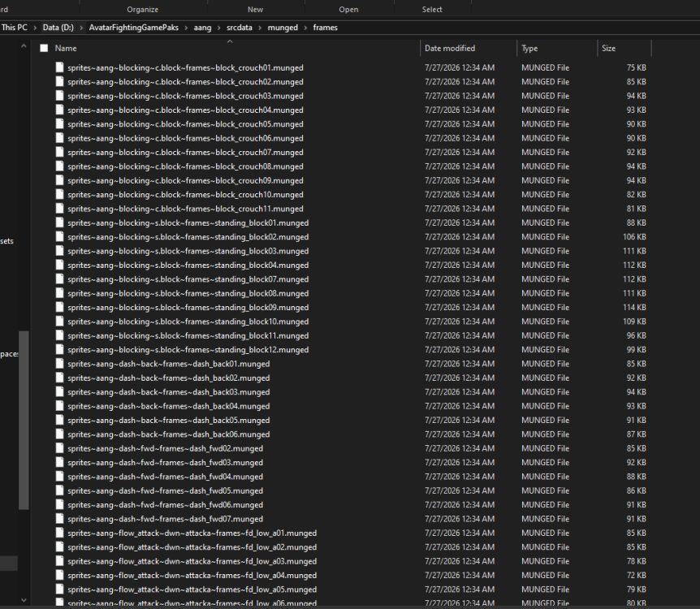Click the file icon of standing_block12.munged
This screenshot has width=700, height=609.
(59, 349)
